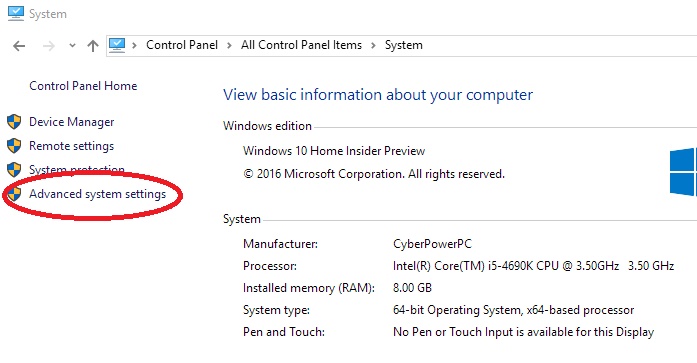Open Remote settings link
This screenshot has height=363, width=697.
(x=72, y=146)
